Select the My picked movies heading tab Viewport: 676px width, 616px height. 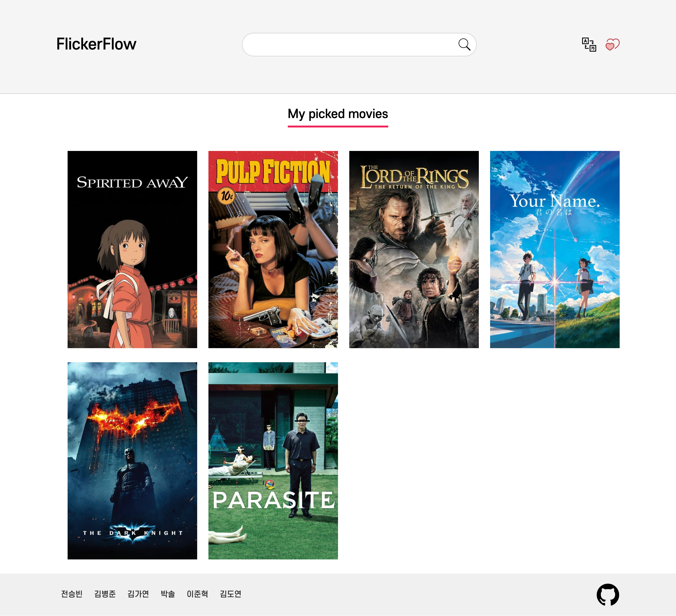tap(338, 114)
